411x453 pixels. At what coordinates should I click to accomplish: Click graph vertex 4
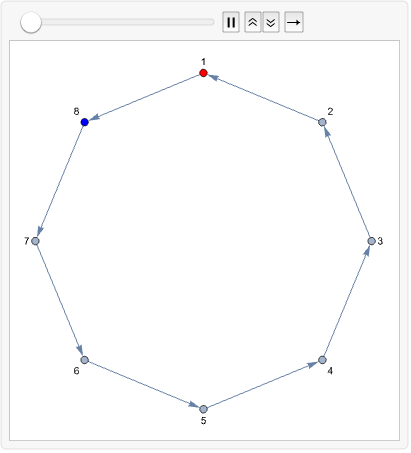(322, 360)
